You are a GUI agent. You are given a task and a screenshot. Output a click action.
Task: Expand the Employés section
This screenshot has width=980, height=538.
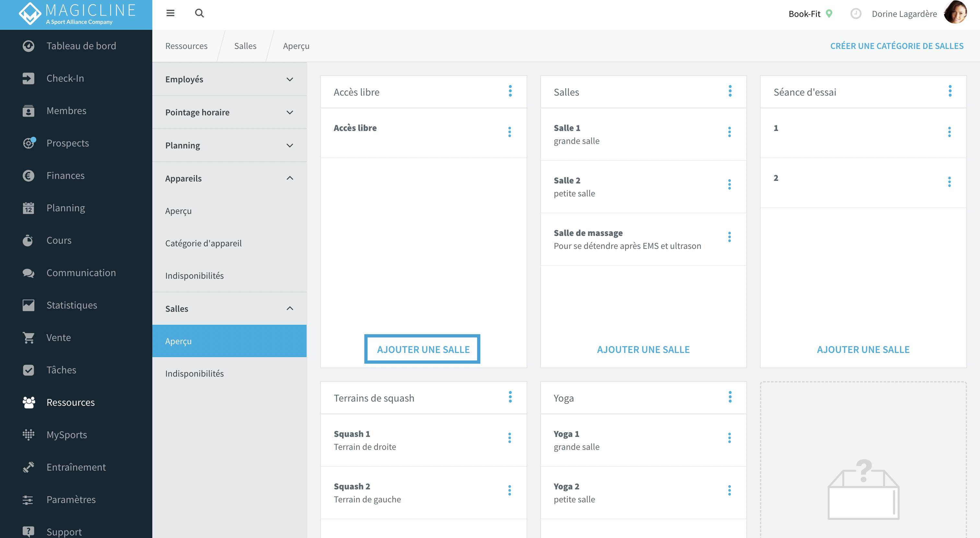click(229, 79)
